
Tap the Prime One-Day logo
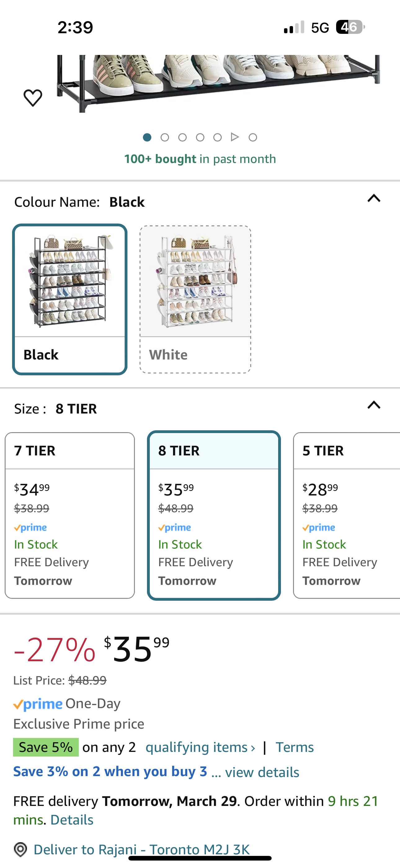pyautogui.click(x=38, y=704)
